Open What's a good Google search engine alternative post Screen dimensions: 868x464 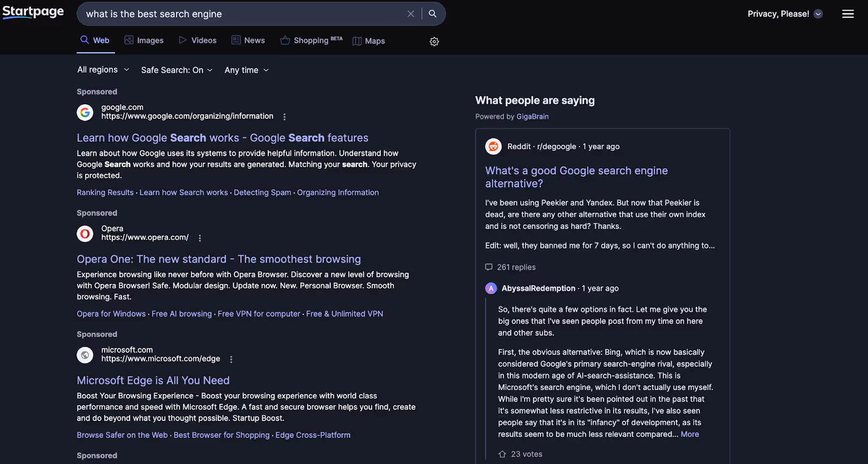[x=576, y=177]
